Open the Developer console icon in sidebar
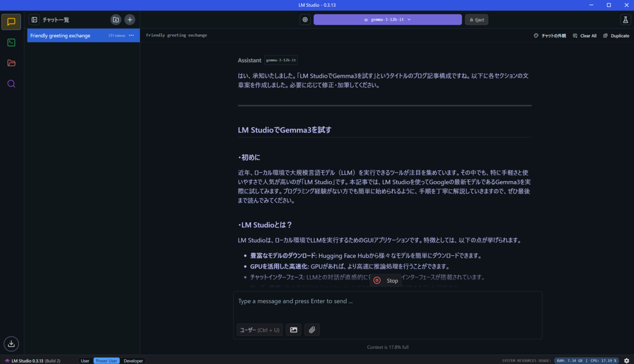 (x=11, y=42)
